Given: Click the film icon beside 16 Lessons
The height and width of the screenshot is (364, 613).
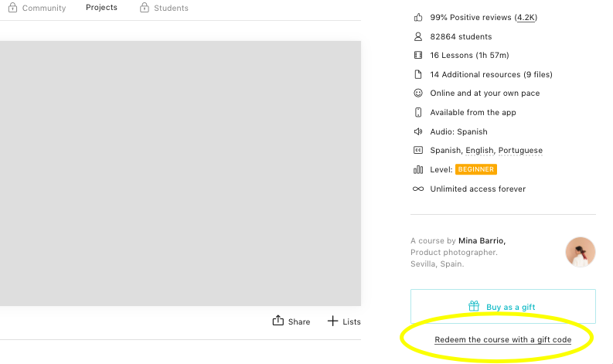Looking at the screenshot, I should point(418,55).
